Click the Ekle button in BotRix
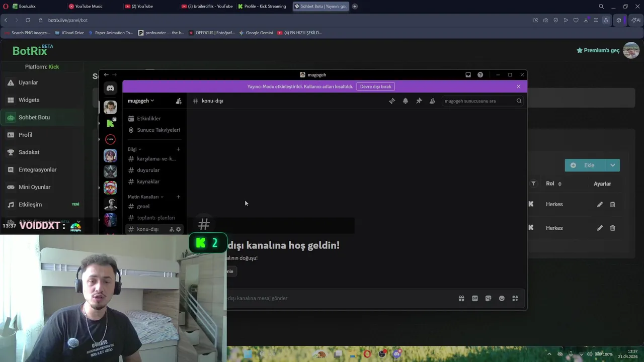 click(585, 165)
